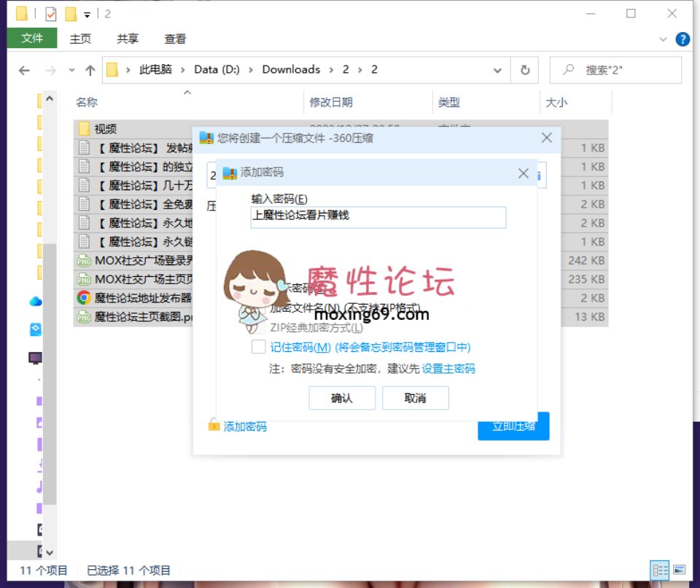The height and width of the screenshot is (588, 700).
Task: Click the 235 KB size cell
Action: click(586, 279)
